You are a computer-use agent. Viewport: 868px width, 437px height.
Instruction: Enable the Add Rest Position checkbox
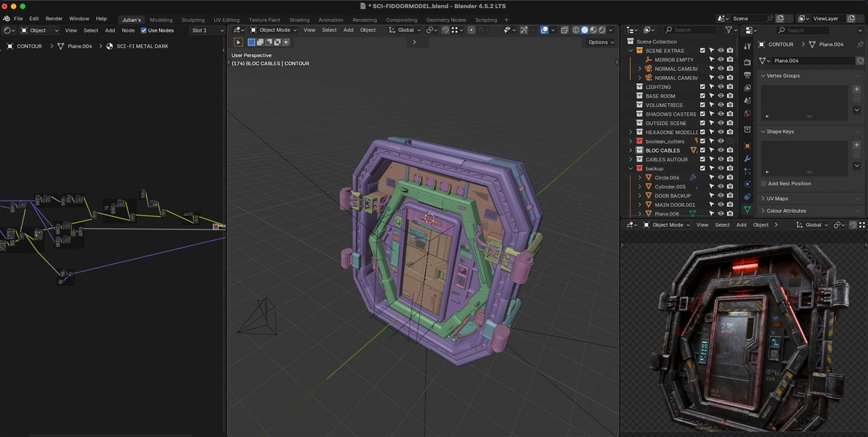tap(764, 184)
